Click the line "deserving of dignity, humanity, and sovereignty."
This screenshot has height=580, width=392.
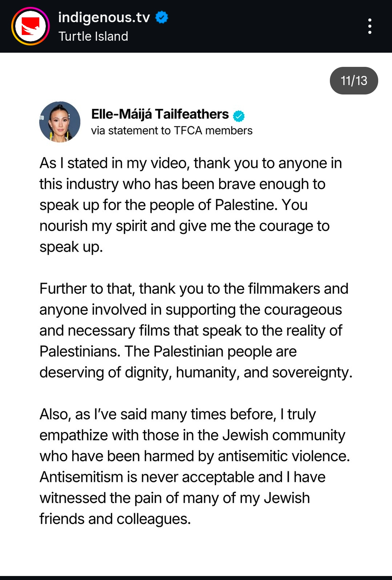(196, 372)
